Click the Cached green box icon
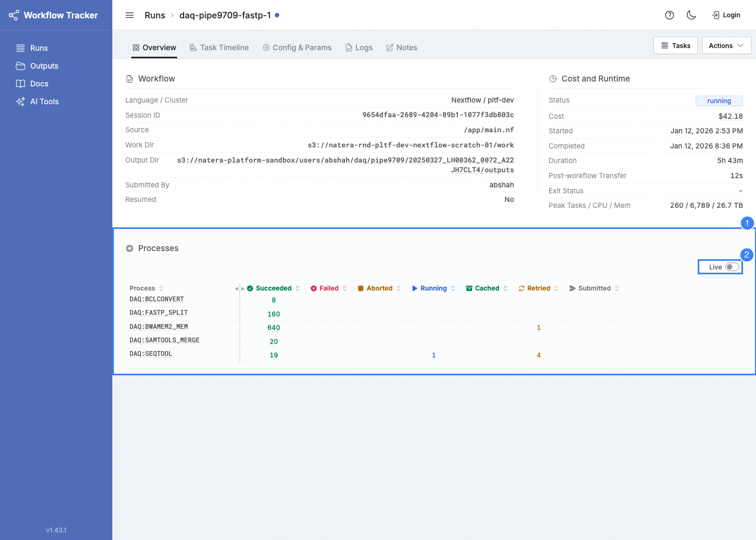 click(469, 288)
